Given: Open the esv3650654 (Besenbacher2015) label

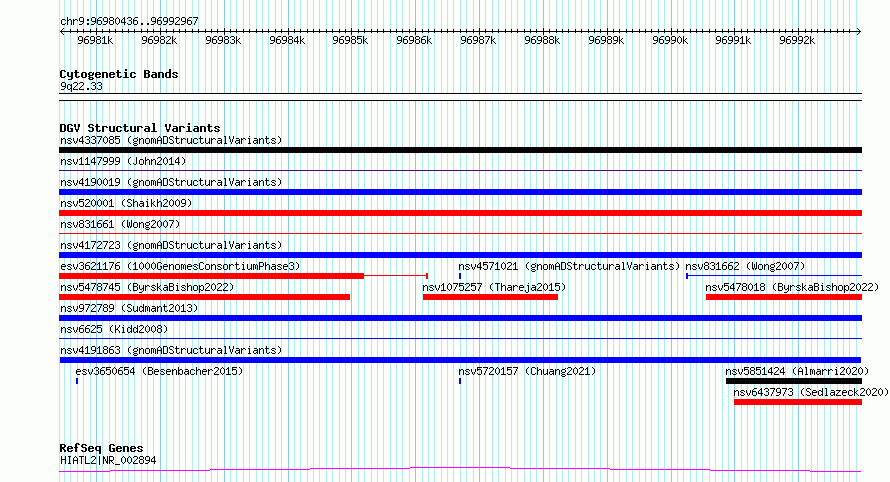Looking at the screenshot, I should (159, 371).
